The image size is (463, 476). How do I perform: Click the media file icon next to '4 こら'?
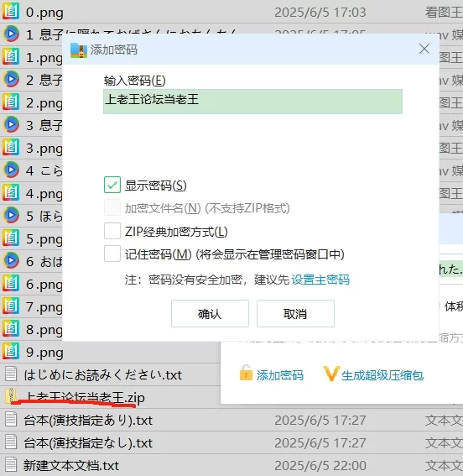pyautogui.click(x=11, y=170)
